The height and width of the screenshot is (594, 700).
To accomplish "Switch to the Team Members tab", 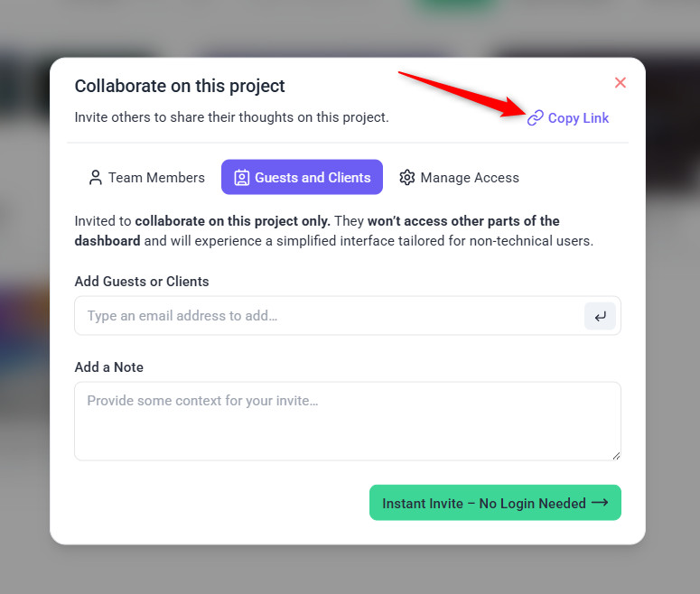I will (146, 178).
